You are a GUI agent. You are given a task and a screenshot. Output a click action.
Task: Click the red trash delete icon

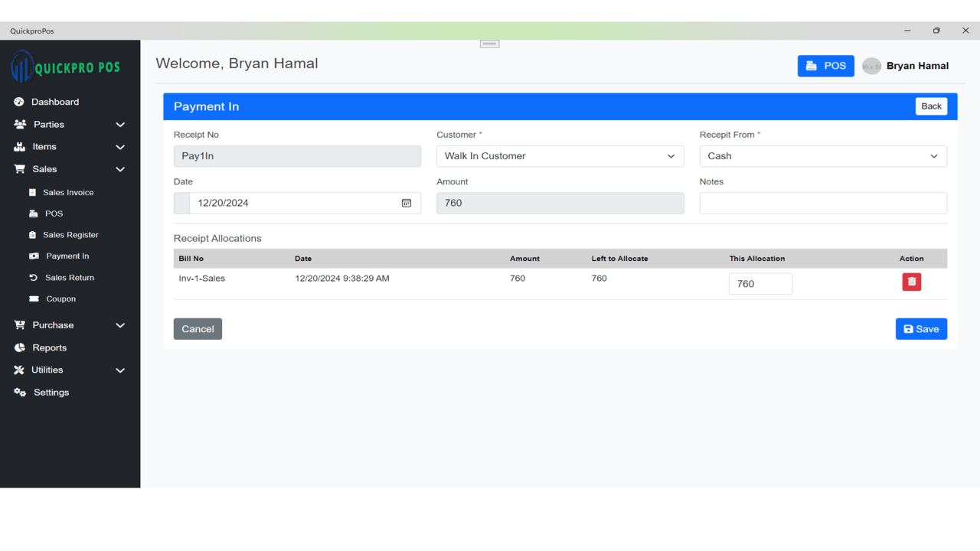911,282
